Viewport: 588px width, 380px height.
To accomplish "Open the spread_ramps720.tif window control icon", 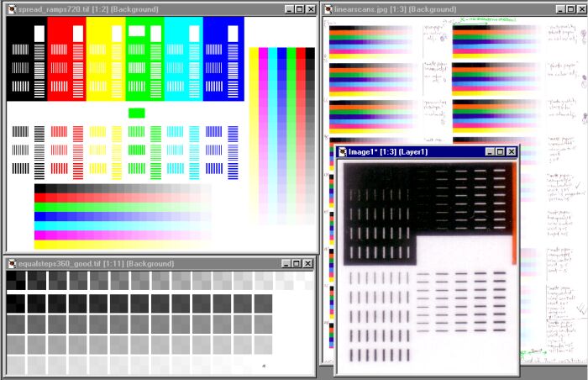I will [x=11, y=8].
